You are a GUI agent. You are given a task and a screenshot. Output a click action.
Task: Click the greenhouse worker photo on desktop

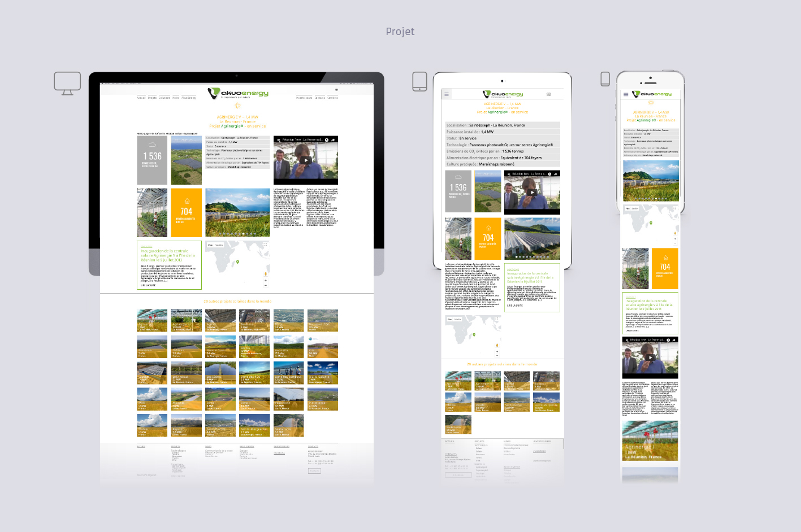pos(152,213)
